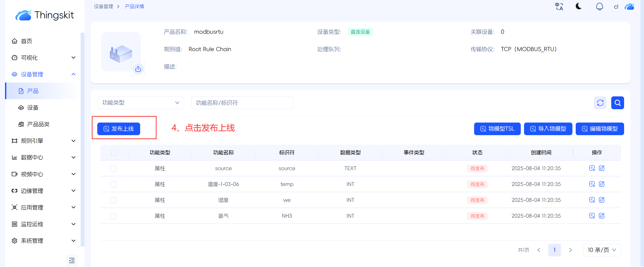Click the 发布上线 button
Screen dimensions: 644x267
(x=119, y=129)
